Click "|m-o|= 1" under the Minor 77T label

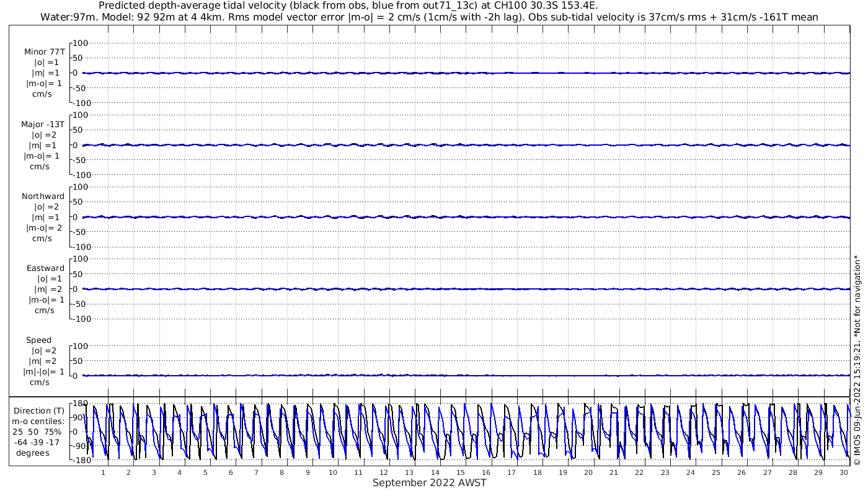click(43, 84)
